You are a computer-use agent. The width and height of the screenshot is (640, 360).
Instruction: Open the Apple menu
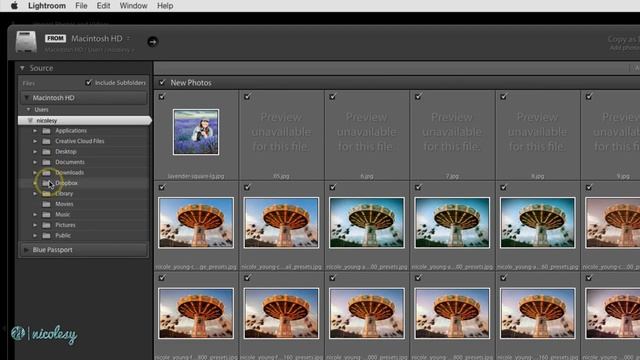tap(14, 6)
